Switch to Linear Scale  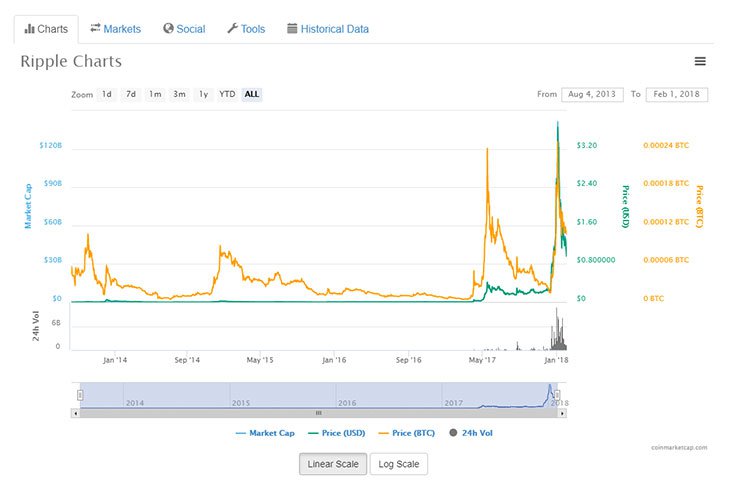pyautogui.click(x=333, y=464)
